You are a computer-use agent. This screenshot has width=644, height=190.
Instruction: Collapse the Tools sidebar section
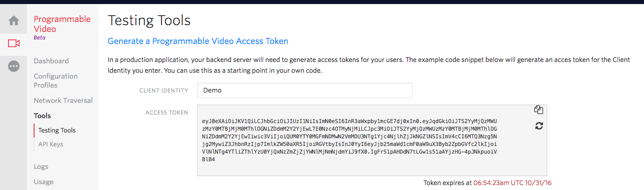tap(43, 116)
